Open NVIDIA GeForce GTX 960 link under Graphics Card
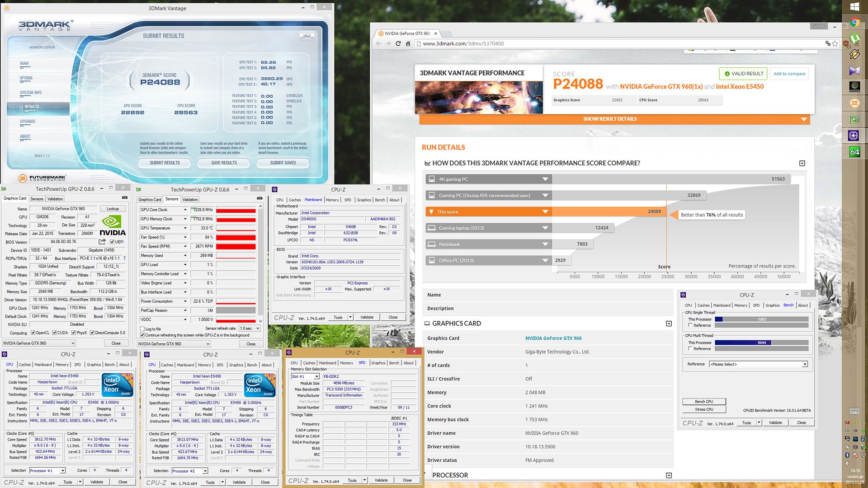Screen dimensions: 868x488 pos(553,338)
